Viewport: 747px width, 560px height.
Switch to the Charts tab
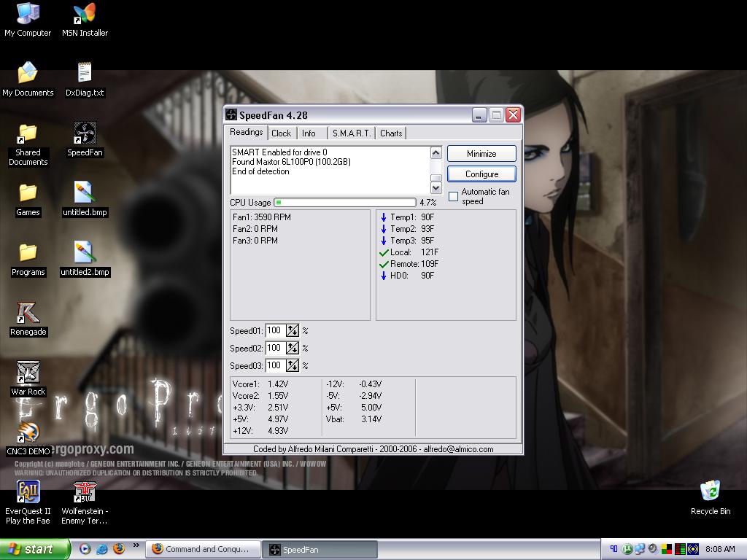tap(391, 133)
